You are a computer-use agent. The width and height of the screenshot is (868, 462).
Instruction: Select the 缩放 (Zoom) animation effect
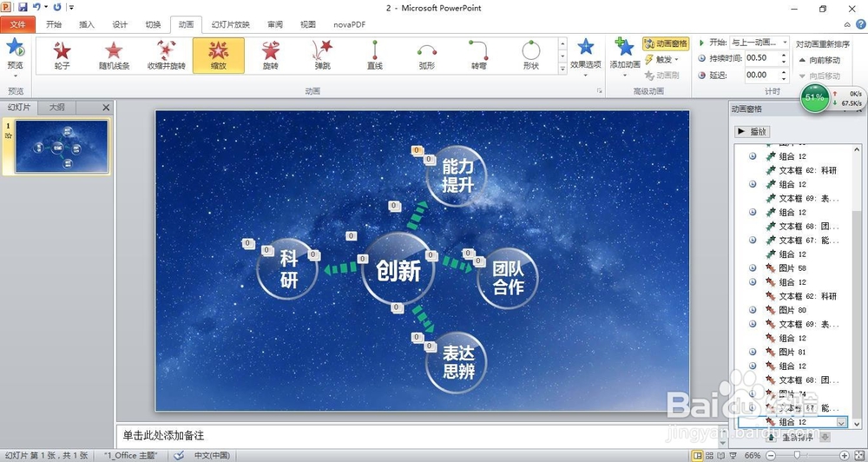[219, 56]
